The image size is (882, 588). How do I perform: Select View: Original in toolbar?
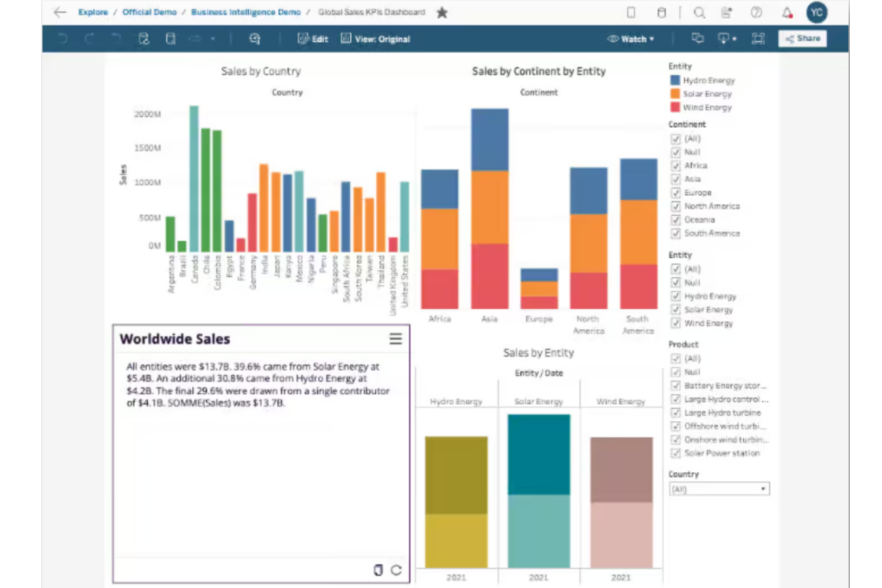375,39
